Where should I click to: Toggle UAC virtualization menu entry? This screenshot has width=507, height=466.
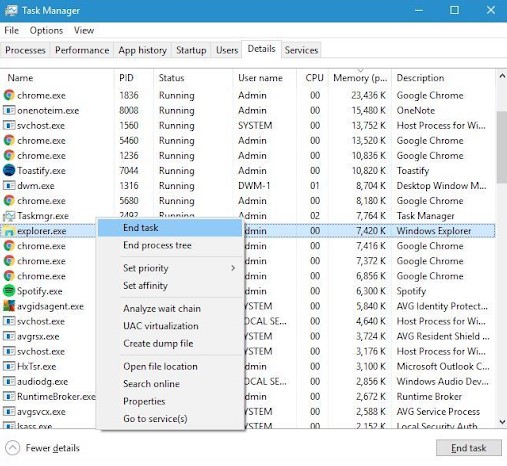170,326
